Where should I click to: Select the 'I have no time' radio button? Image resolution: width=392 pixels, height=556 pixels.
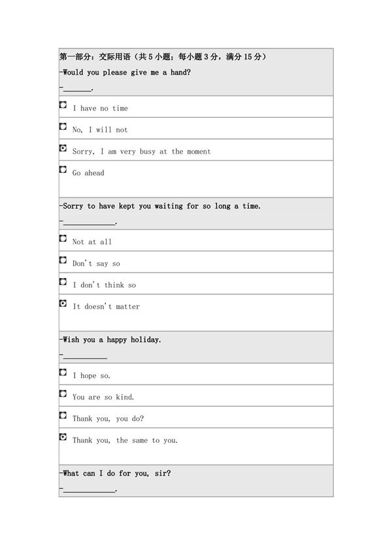pyautogui.click(x=63, y=105)
